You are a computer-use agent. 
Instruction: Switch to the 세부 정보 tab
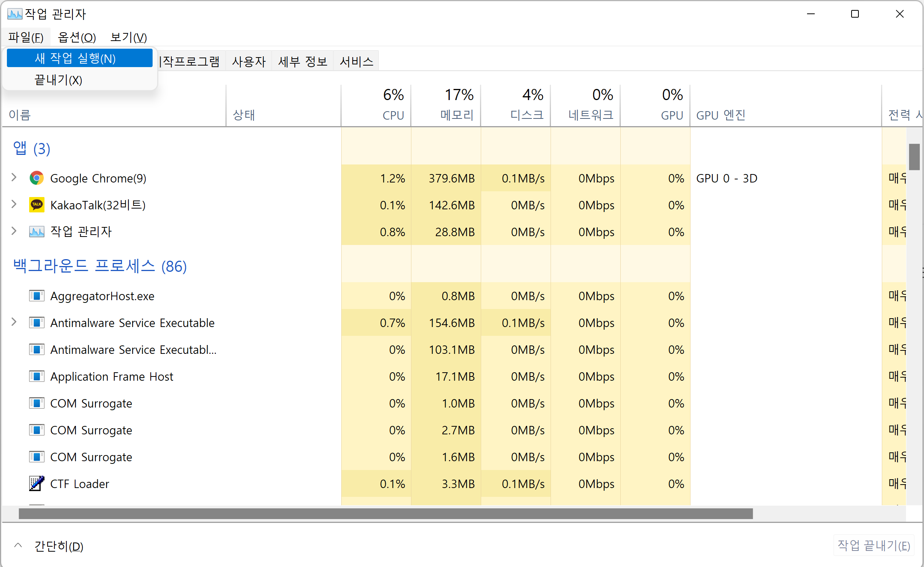tap(303, 61)
